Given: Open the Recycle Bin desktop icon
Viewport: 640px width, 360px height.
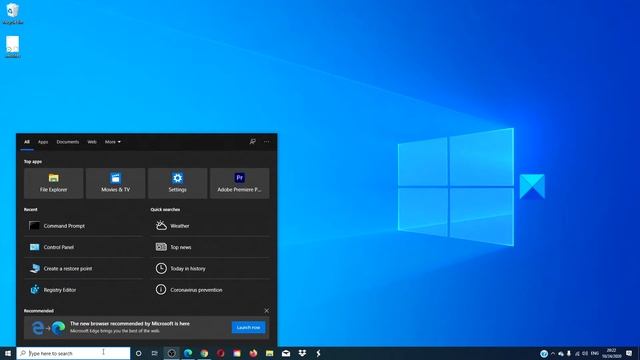Looking at the screenshot, I should [x=13, y=13].
